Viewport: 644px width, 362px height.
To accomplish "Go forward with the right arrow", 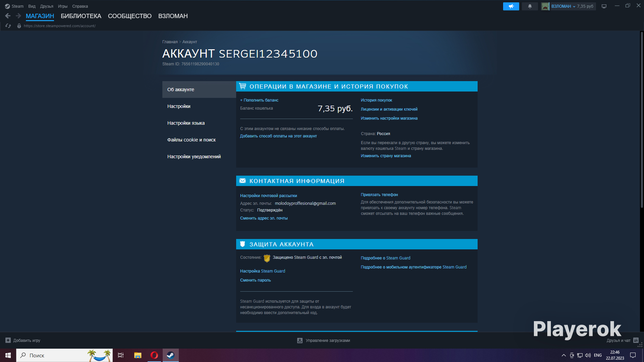I will 18,16.
